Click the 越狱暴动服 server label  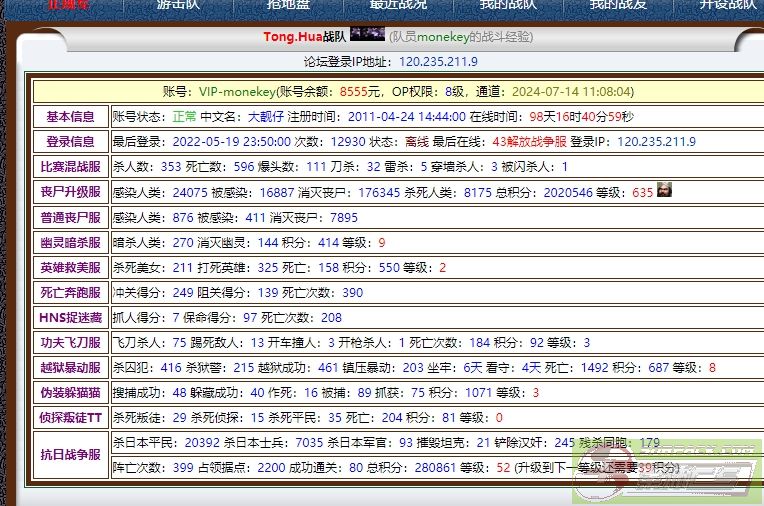click(70, 367)
